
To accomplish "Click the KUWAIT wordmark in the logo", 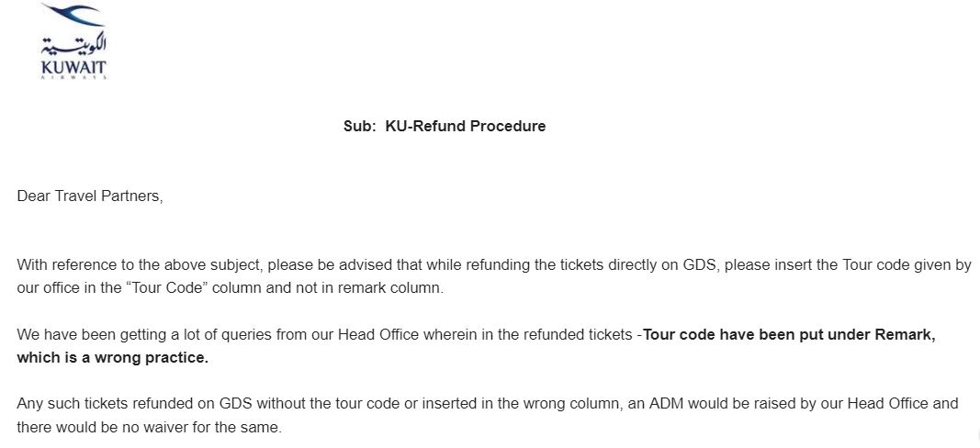I will (x=74, y=66).
